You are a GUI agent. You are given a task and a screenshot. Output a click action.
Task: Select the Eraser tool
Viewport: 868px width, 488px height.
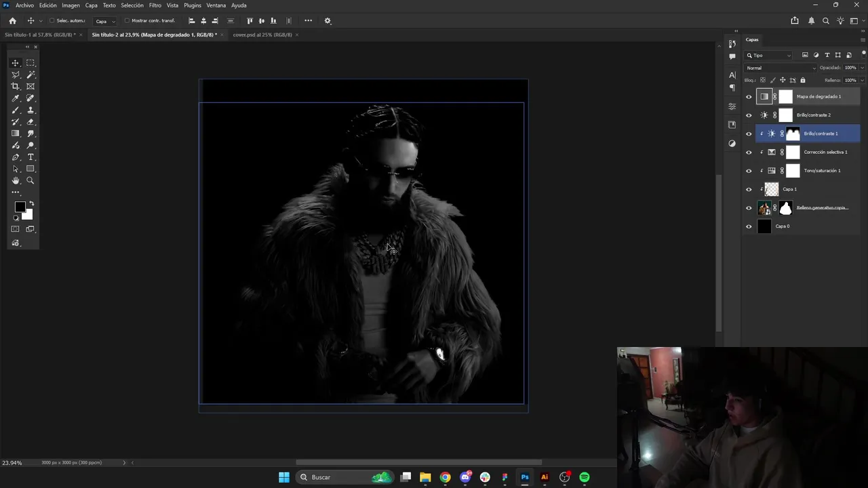coord(31,122)
